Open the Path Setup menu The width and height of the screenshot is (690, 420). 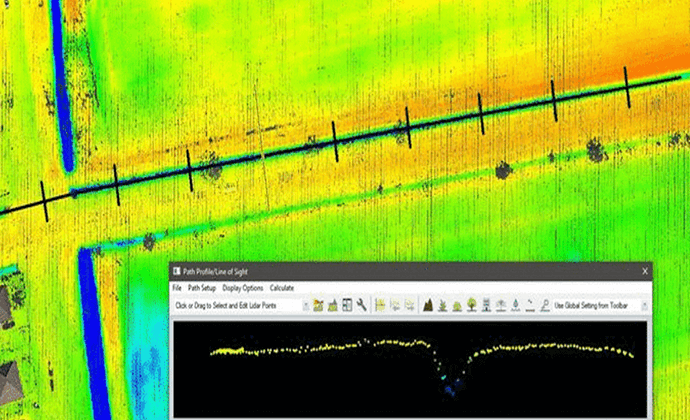(x=202, y=288)
